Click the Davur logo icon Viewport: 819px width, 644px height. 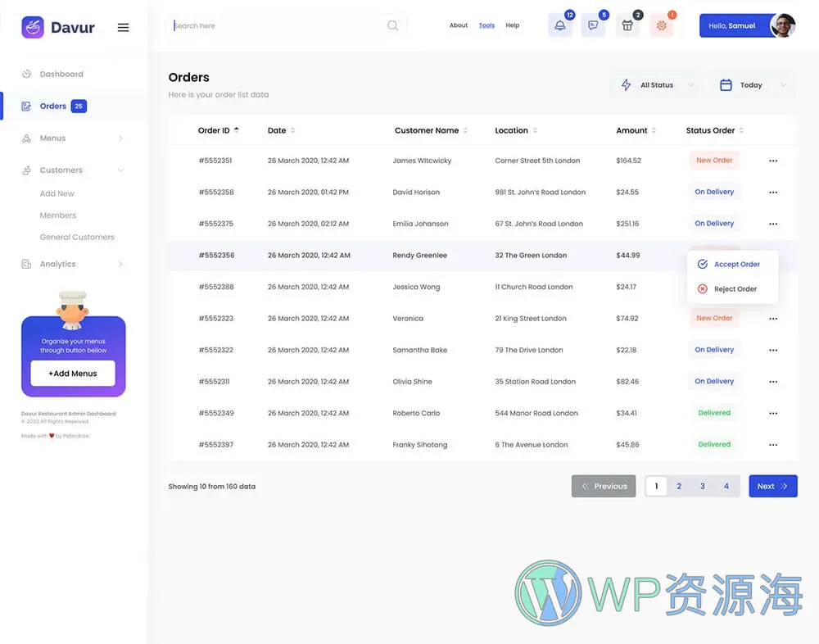pyautogui.click(x=33, y=26)
